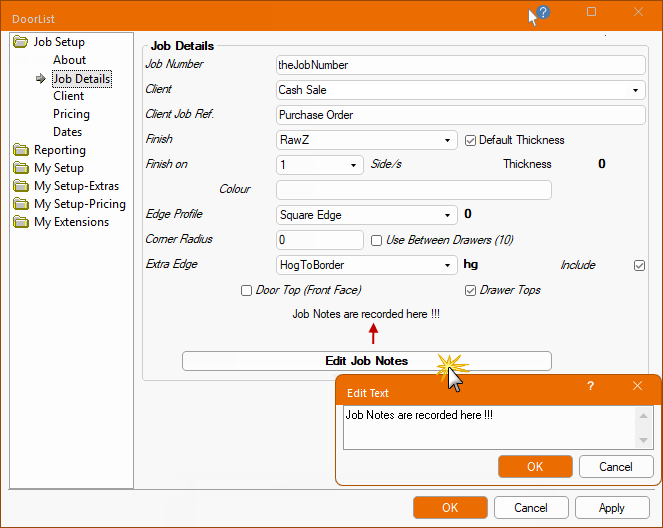663x528 pixels.
Task: Click the Job Setup folder icon
Action: (21, 42)
